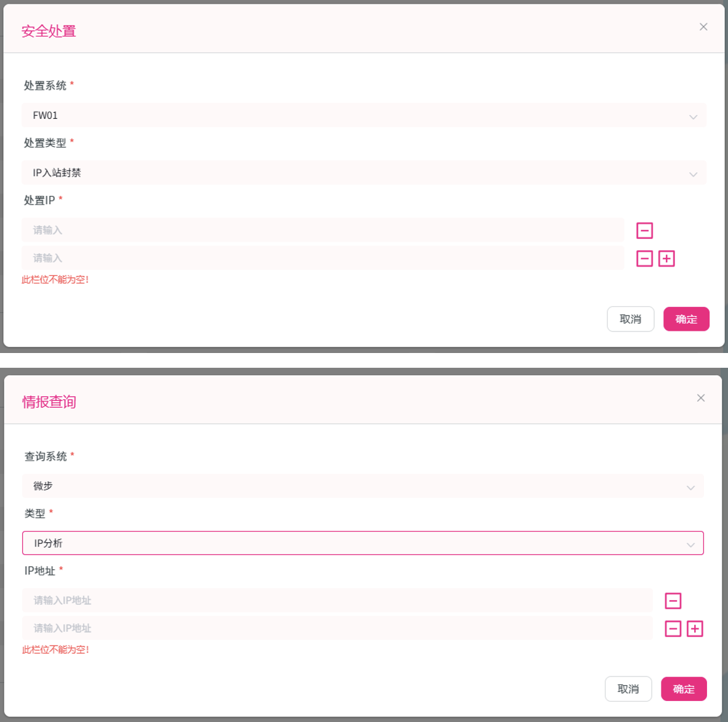
Task: Focus the second 处置IP input field
Action: point(323,258)
